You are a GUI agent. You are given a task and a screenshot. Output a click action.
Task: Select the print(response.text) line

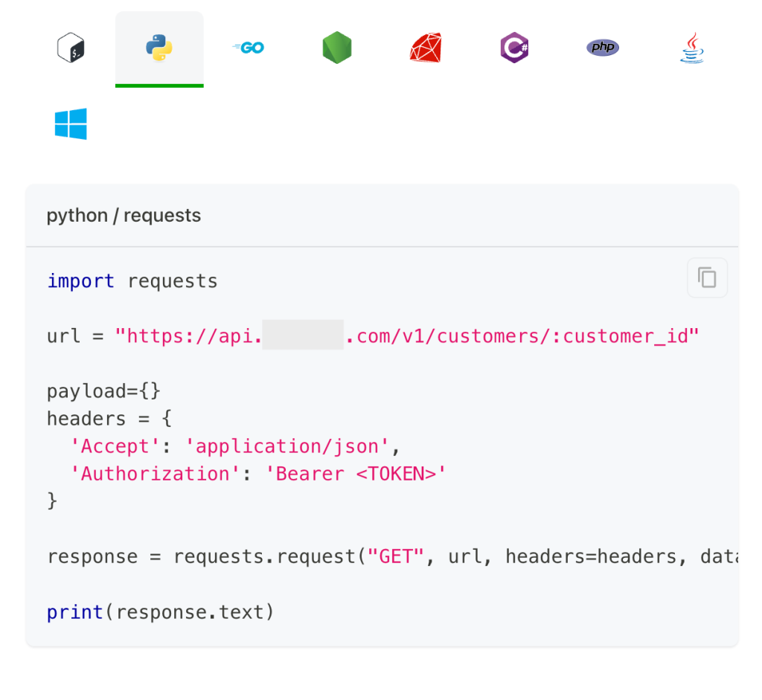coord(159,611)
